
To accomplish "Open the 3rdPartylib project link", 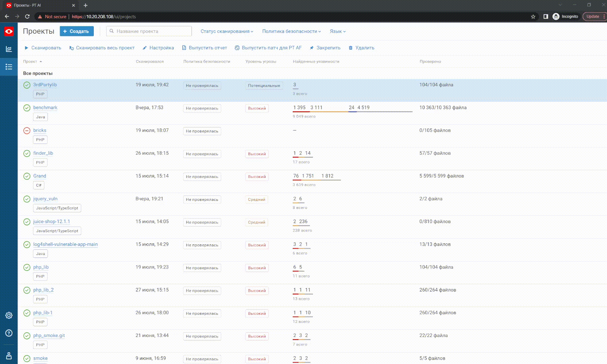I will tap(45, 85).
